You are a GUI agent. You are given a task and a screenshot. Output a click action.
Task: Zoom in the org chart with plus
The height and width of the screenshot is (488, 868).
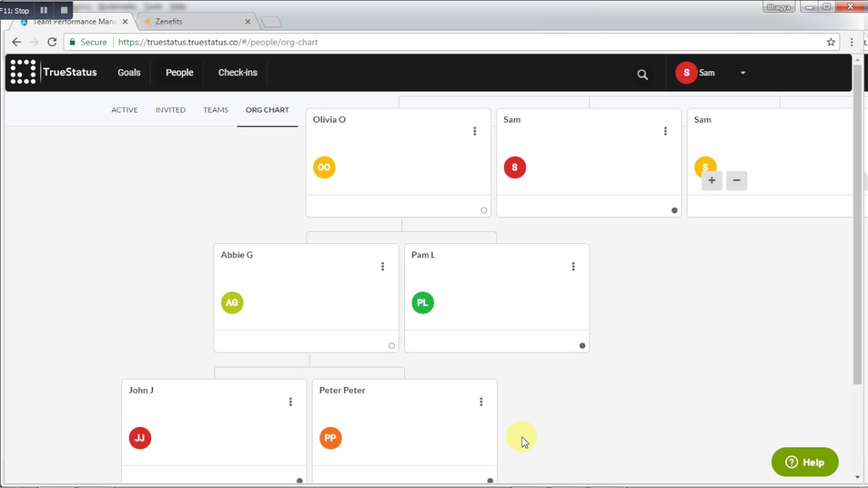(x=711, y=180)
